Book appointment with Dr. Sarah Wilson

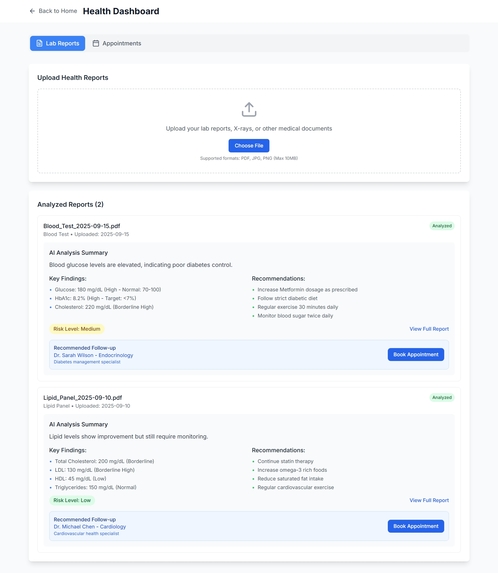416,354
